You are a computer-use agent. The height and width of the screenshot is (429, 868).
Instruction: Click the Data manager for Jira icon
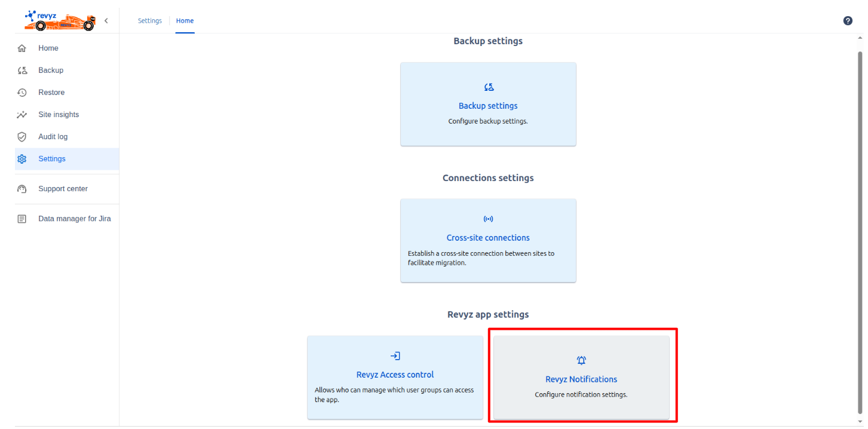point(22,219)
